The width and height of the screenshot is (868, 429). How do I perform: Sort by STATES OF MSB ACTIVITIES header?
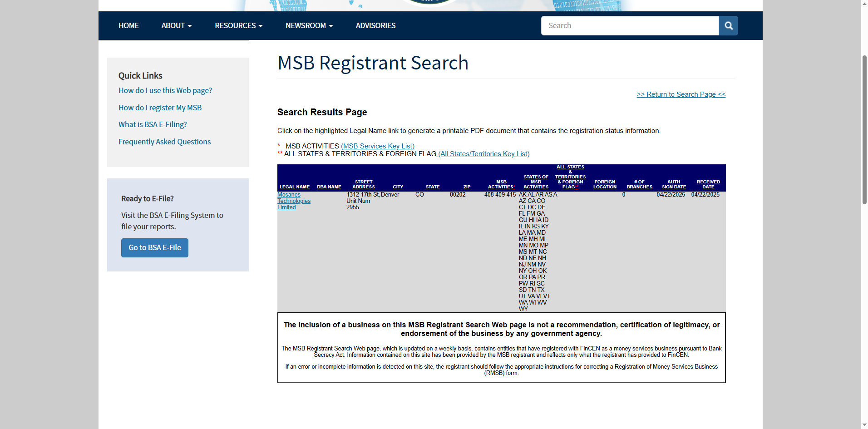(536, 182)
